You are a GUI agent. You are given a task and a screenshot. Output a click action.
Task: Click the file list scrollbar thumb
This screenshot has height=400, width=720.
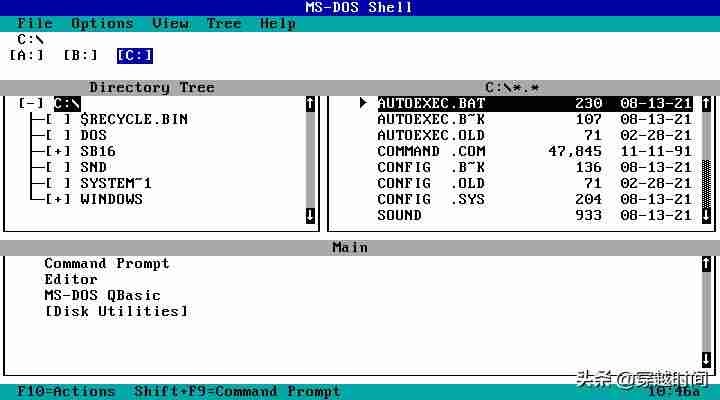(x=706, y=184)
